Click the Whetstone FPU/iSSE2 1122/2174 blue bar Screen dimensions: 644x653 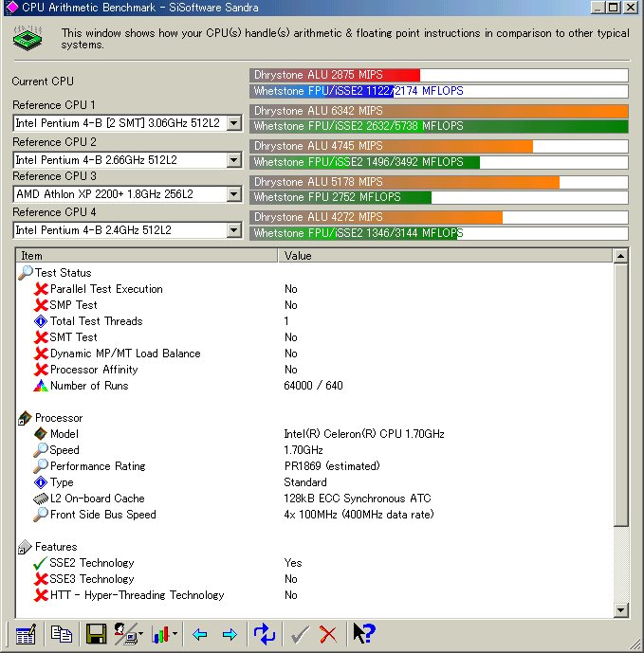tap(322, 91)
